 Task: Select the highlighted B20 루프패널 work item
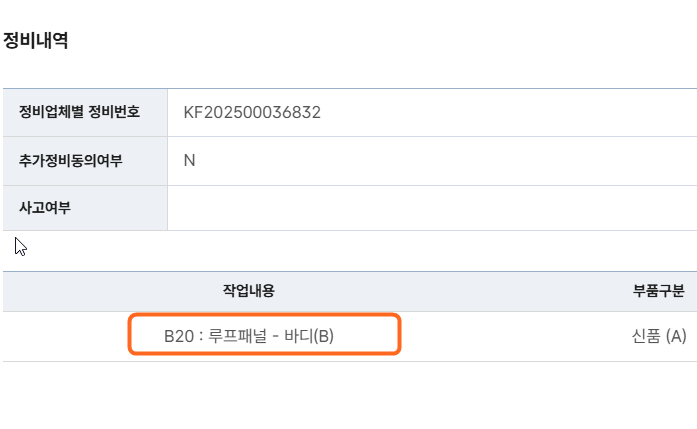pos(264,336)
